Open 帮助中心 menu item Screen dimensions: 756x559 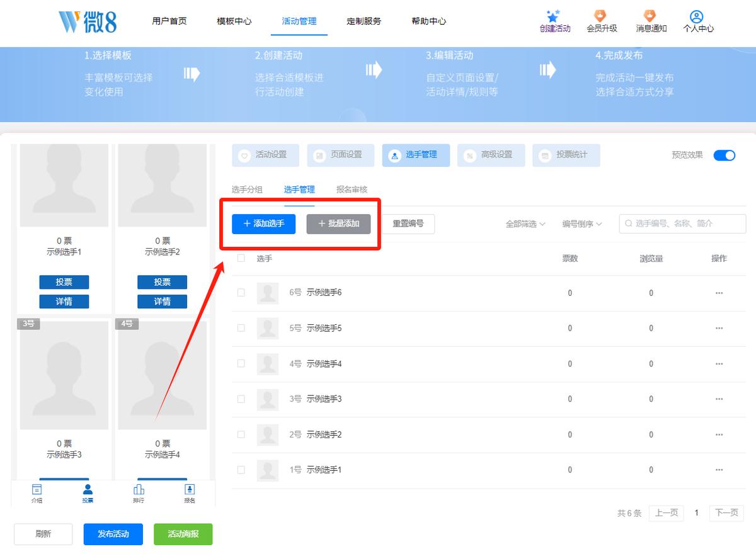[x=429, y=21]
